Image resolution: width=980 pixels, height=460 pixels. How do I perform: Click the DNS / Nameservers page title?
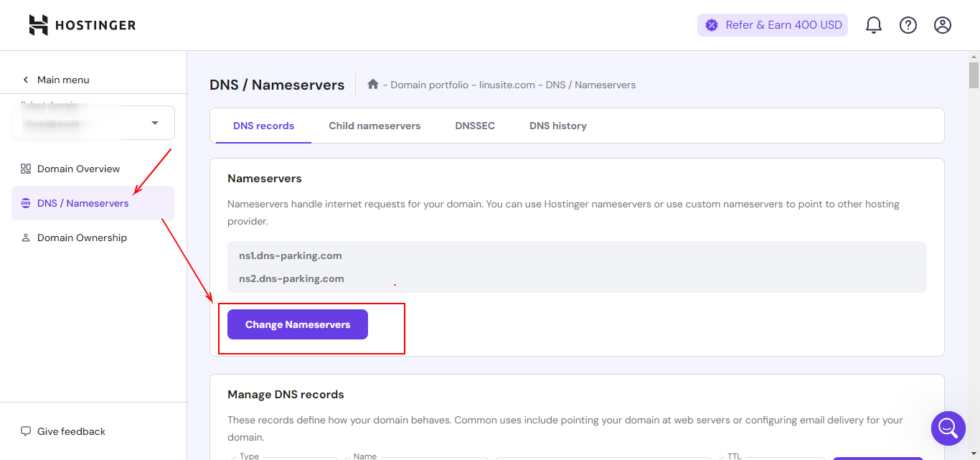277,85
